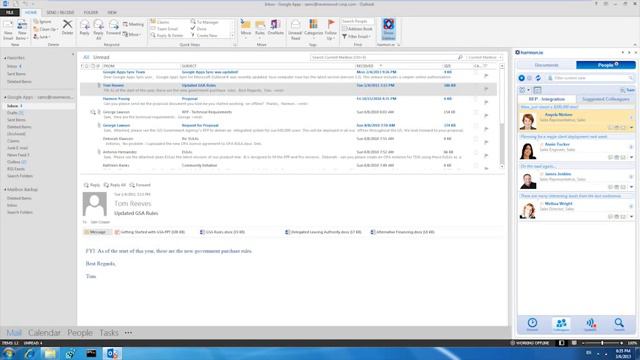640x360 pixels.
Task: Switch to the SEND / RECEIVE tab
Action: (x=60, y=13)
